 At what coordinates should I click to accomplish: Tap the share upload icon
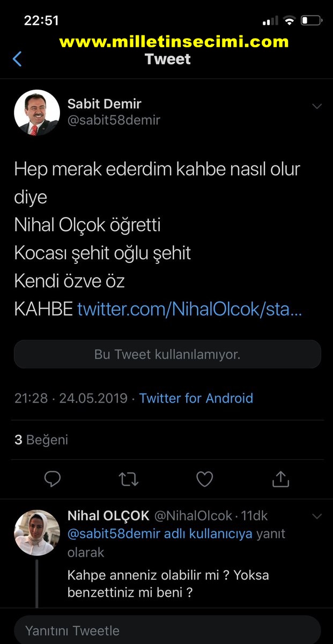[280, 479]
